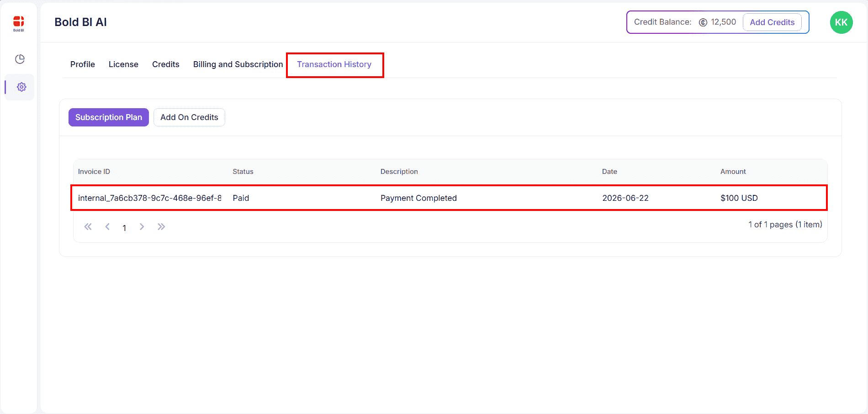Viewport: 868px width, 414px height.
Task: Open the Credits tab
Action: coord(166,64)
